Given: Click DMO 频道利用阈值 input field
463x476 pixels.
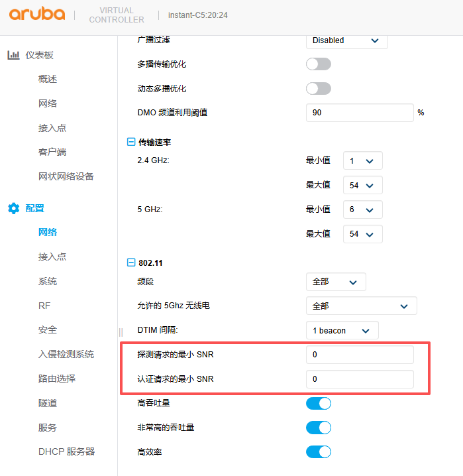Looking at the screenshot, I should point(360,113).
